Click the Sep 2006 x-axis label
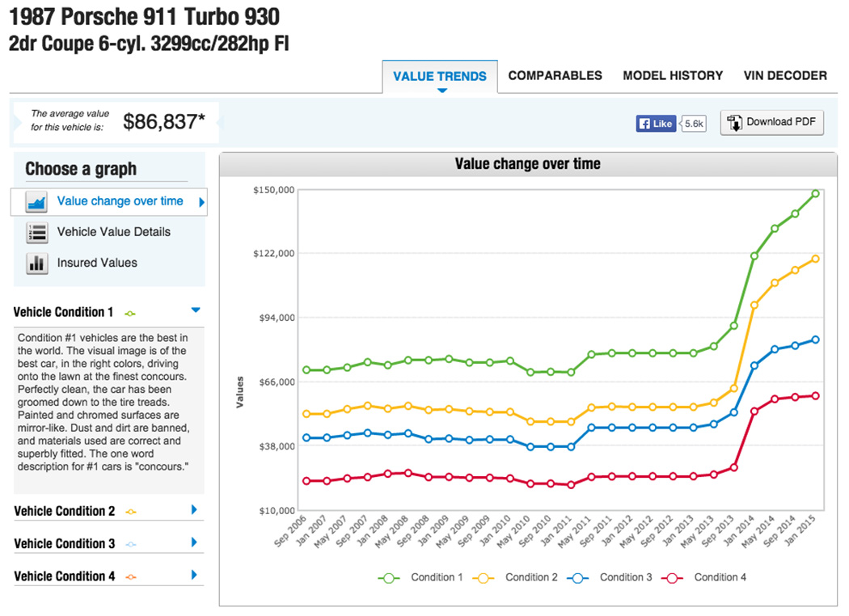The image size is (849, 616). 290,530
